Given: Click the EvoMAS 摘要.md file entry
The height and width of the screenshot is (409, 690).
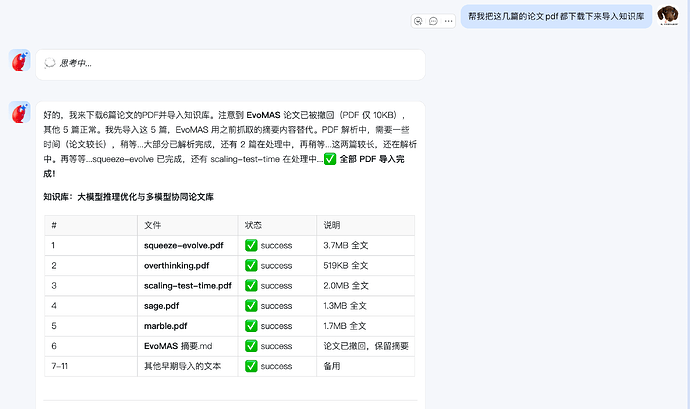Looking at the screenshot, I should pos(178,346).
